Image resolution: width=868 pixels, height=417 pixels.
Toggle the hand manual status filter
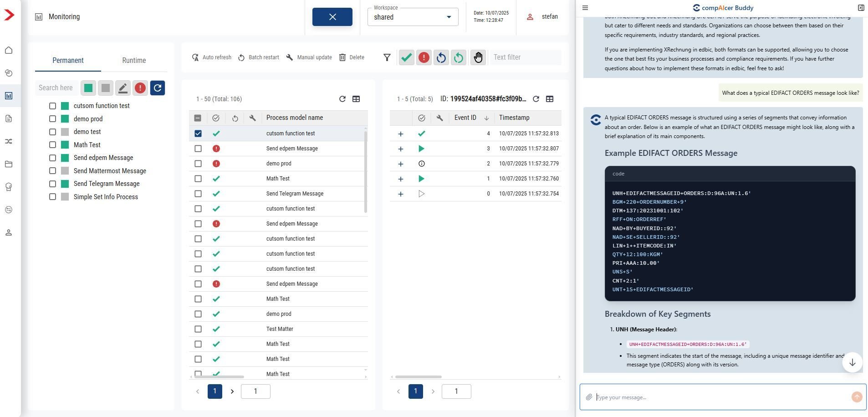(478, 57)
